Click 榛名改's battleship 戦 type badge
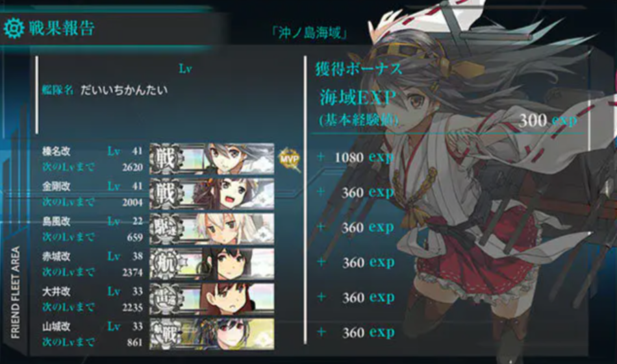Image resolution: width=617 pixels, height=364 pixels. click(166, 158)
